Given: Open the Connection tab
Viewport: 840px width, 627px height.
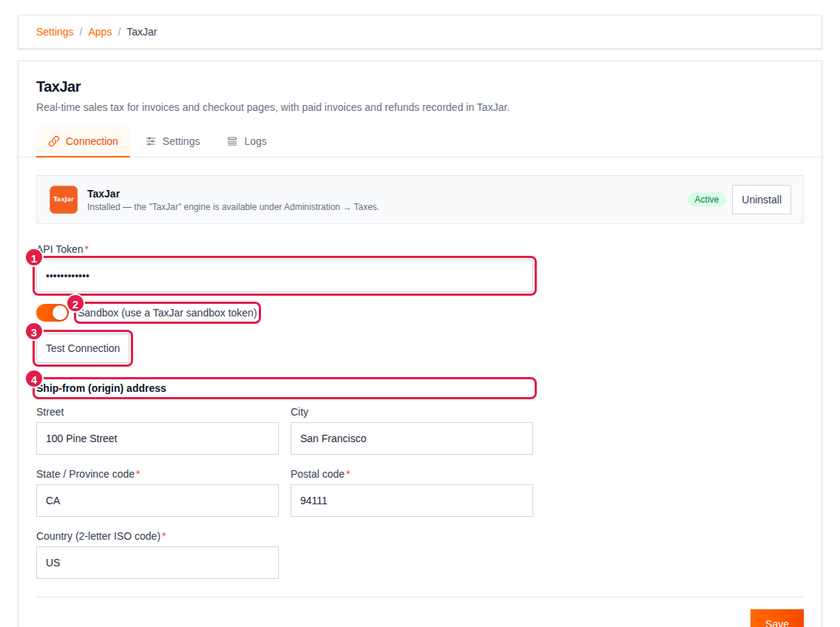Looking at the screenshot, I should [83, 141].
